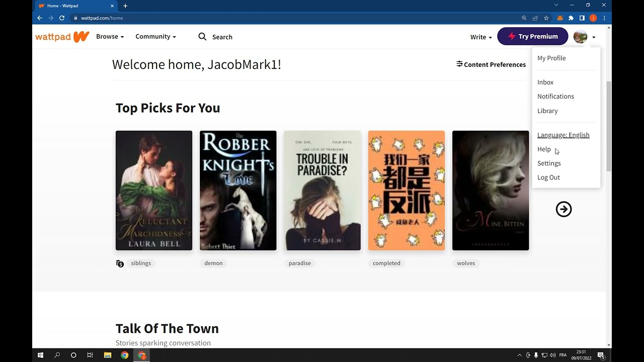Expand the Browse dropdown
The width and height of the screenshot is (644, 362).
(x=110, y=37)
